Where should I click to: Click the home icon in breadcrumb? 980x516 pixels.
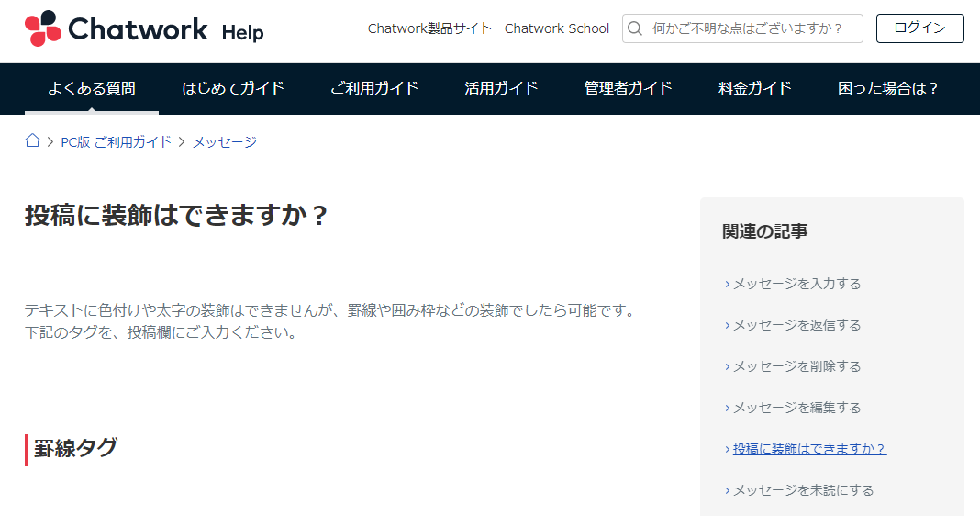point(32,141)
